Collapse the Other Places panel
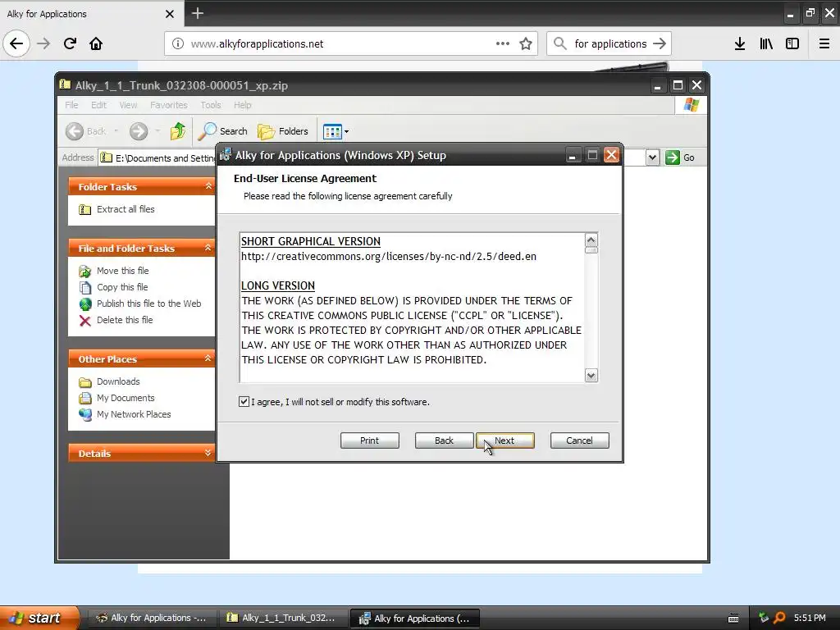Viewport: 840px width, 630px height. 208,358
